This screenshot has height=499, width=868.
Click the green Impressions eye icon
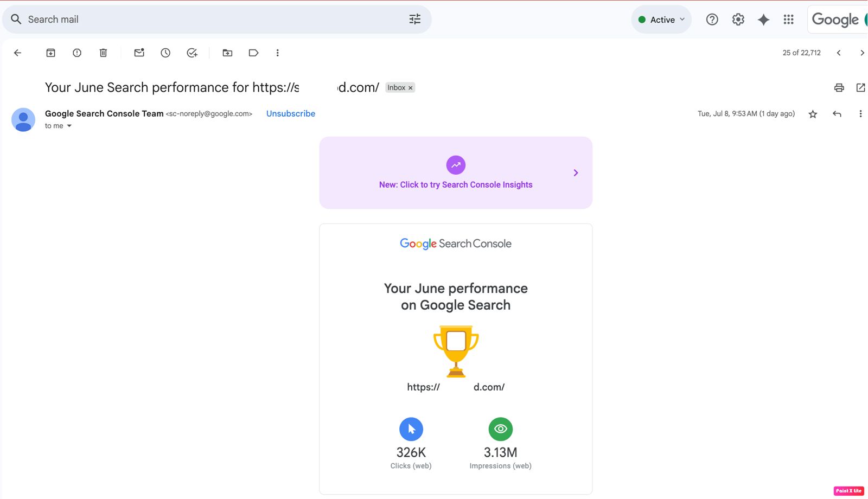(x=501, y=429)
